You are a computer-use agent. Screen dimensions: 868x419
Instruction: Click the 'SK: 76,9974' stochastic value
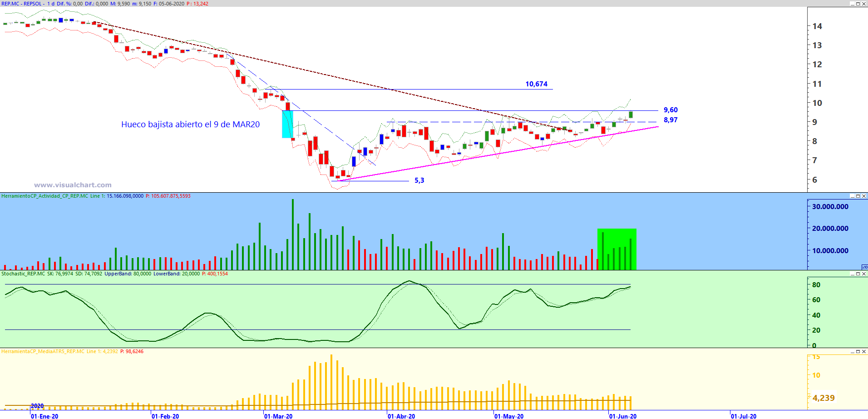click(x=60, y=274)
